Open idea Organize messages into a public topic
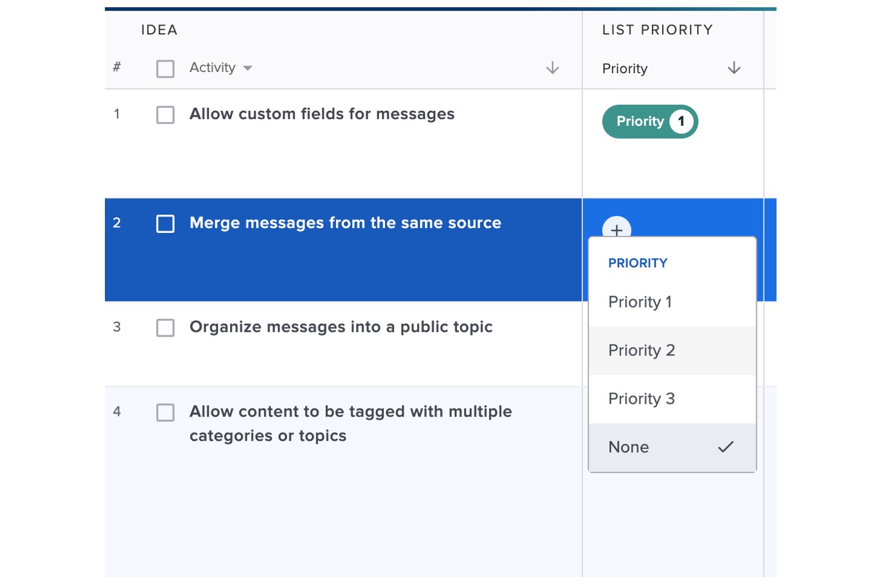Screen dimensions: 882x588 [x=341, y=327]
